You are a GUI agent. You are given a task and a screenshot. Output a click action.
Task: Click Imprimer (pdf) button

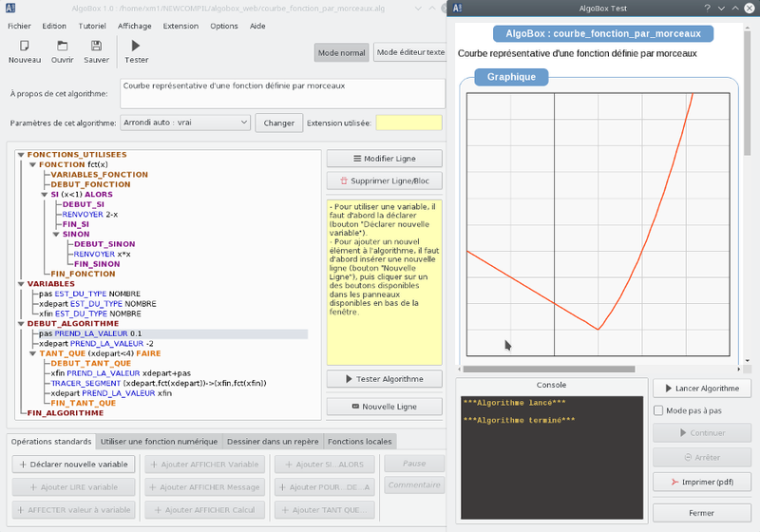(x=701, y=483)
